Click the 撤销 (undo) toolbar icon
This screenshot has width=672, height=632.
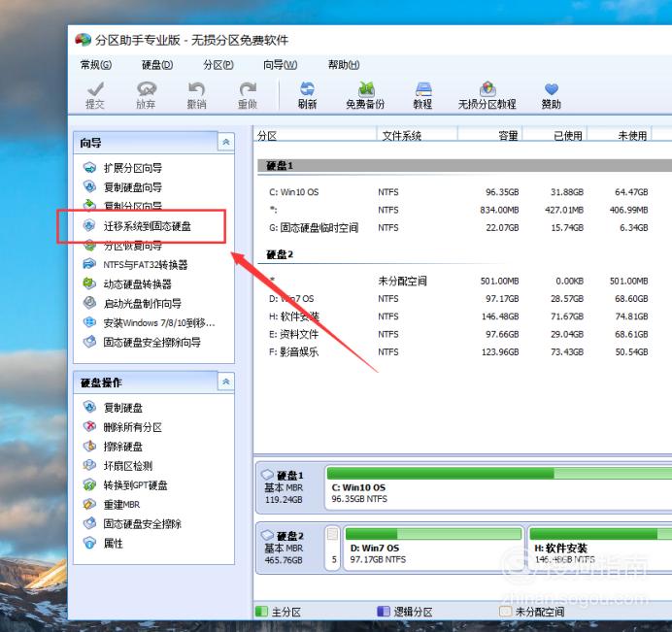(x=197, y=95)
